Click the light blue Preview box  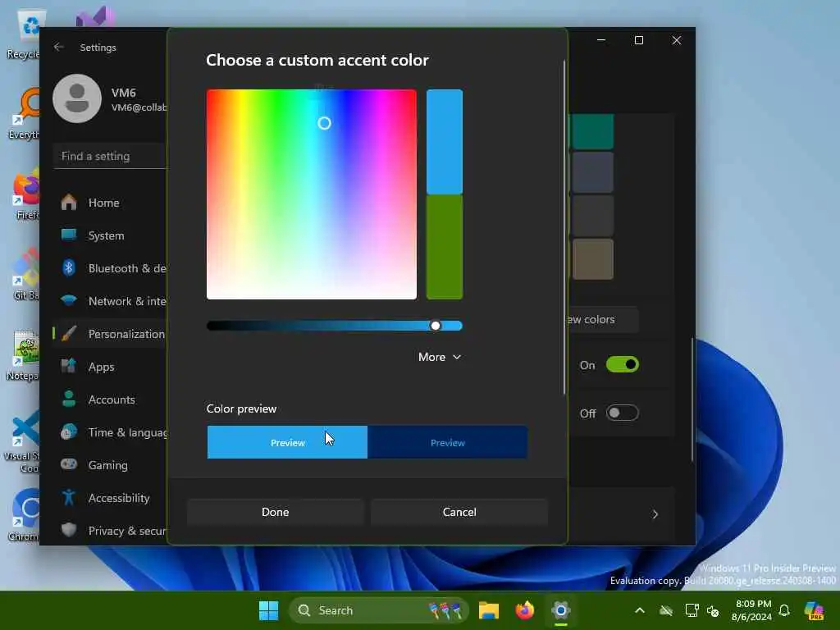click(287, 442)
